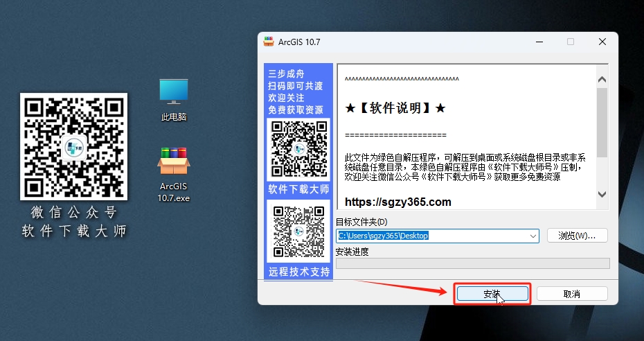The width and height of the screenshot is (644, 341).
Task: Click the 取消 button
Action: 572,294
